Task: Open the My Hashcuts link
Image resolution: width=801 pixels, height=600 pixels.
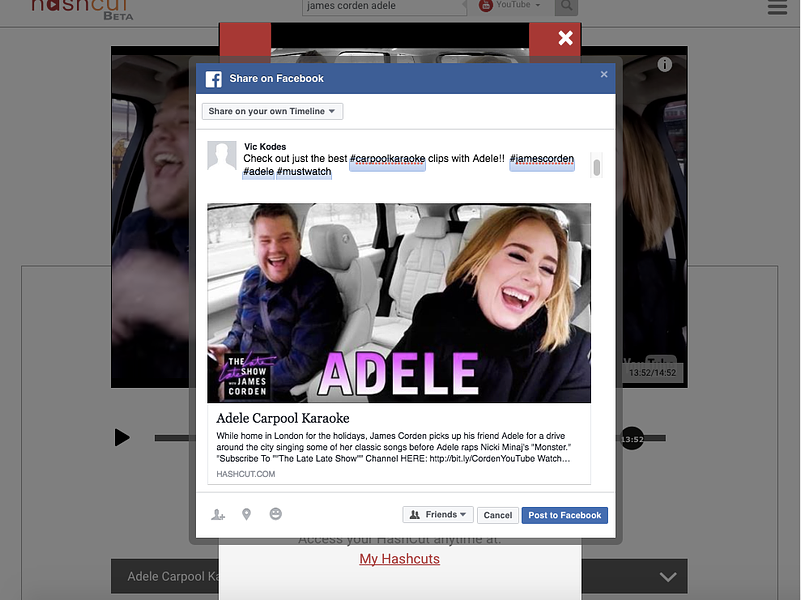Action: (x=399, y=559)
